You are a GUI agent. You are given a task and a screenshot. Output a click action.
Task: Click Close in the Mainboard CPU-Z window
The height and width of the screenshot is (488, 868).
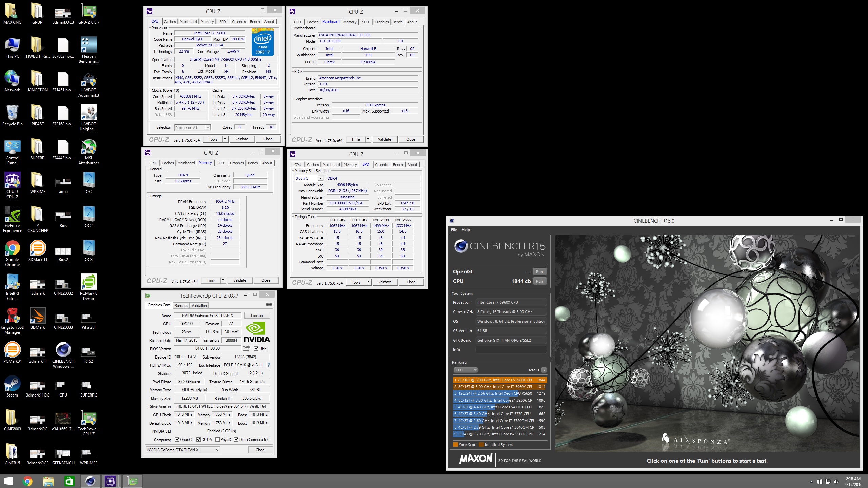411,139
